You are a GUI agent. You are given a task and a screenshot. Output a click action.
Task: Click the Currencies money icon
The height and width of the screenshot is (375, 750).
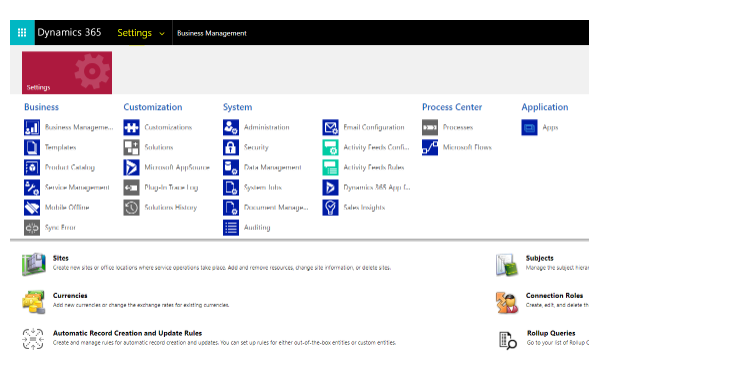(x=33, y=302)
